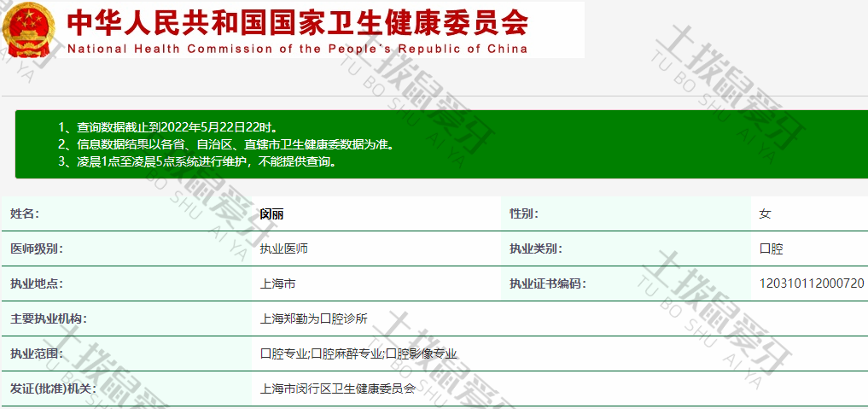Click the category value 口腔
This screenshot has width=868, height=409.
pos(771,249)
